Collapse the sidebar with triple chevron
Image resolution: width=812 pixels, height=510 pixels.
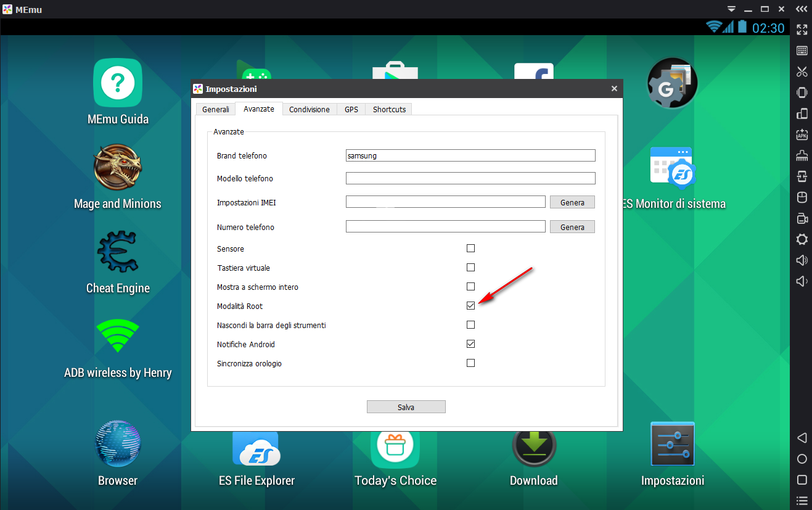coord(802,9)
